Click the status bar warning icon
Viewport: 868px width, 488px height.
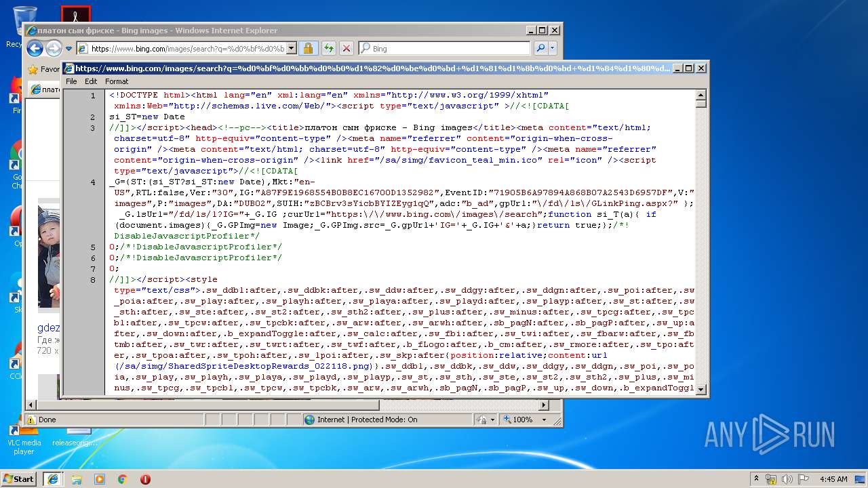pyautogui.click(x=31, y=420)
